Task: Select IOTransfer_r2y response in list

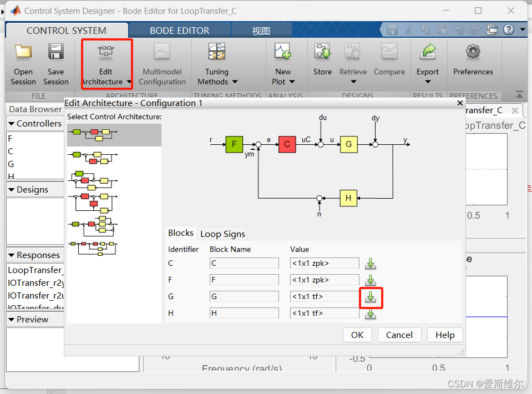Action: 36,283
